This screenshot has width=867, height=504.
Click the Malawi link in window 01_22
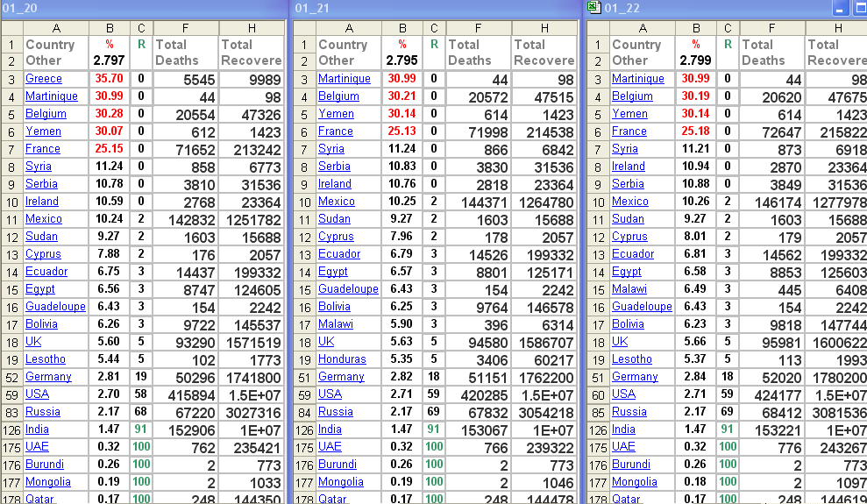[x=629, y=289]
